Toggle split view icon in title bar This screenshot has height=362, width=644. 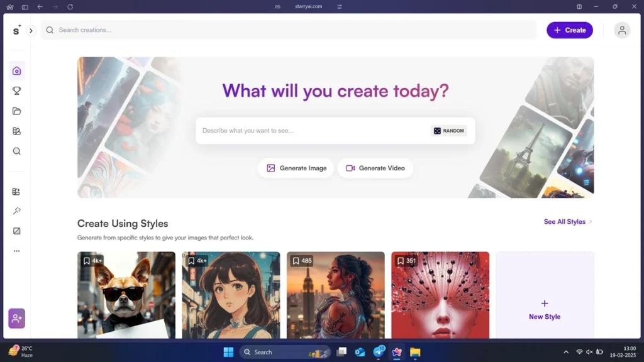[x=579, y=6]
